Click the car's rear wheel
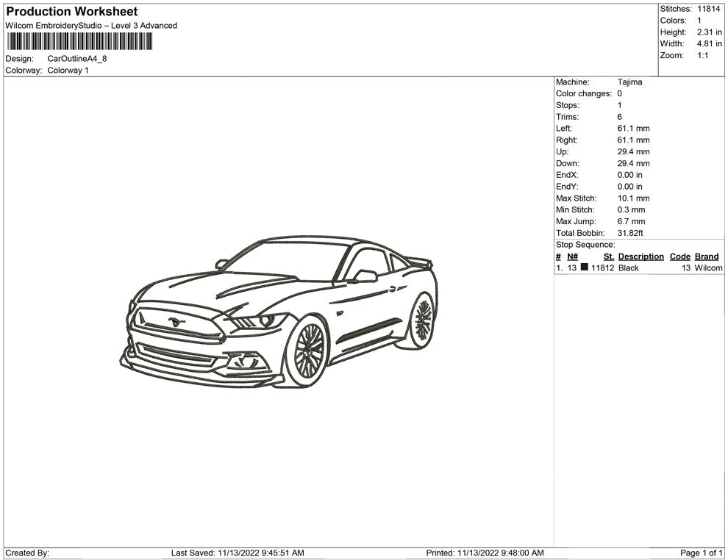The width and height of the screenshot is (728, 560). pyautogui.click(x=423, y=320)
